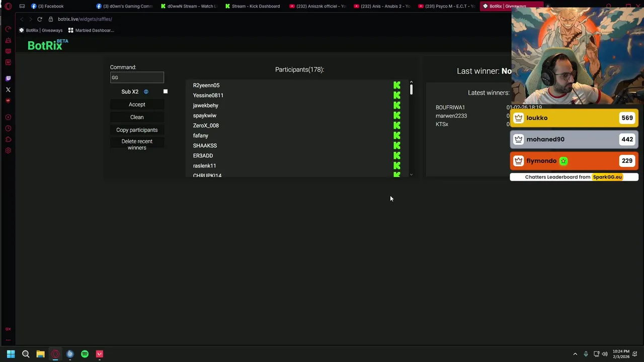This screenshot has width=644, height=362.
Task: Click the Sub X2 info icon
Action: [x=146, y=92]
